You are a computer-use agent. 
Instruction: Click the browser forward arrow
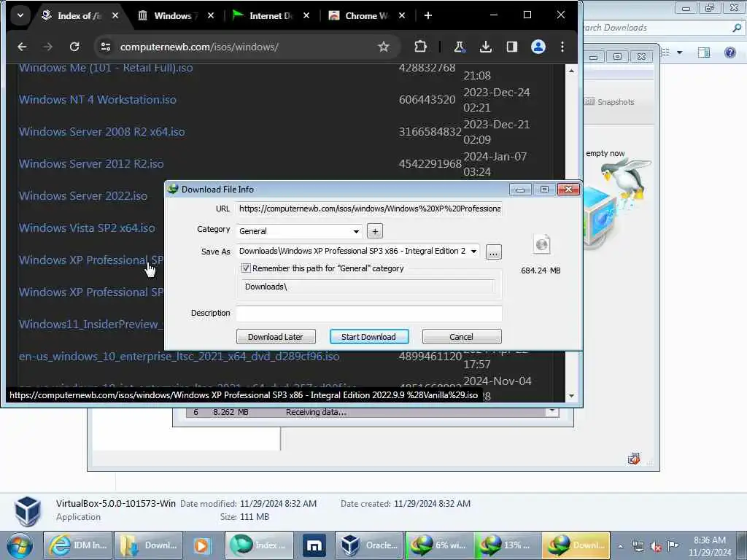tap(47, 47)
